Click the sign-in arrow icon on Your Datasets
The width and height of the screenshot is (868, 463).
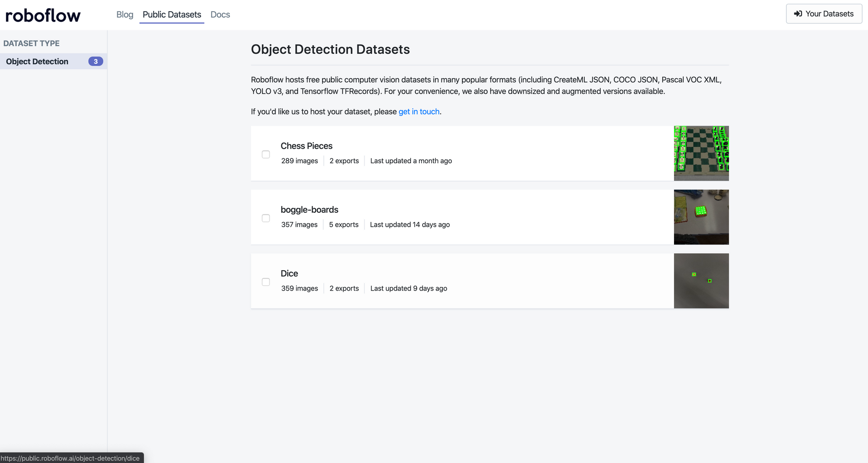tap(799, 13)
